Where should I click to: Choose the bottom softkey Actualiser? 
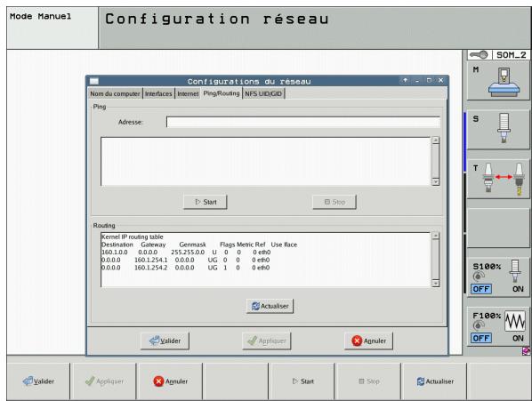tap(435, 381)
